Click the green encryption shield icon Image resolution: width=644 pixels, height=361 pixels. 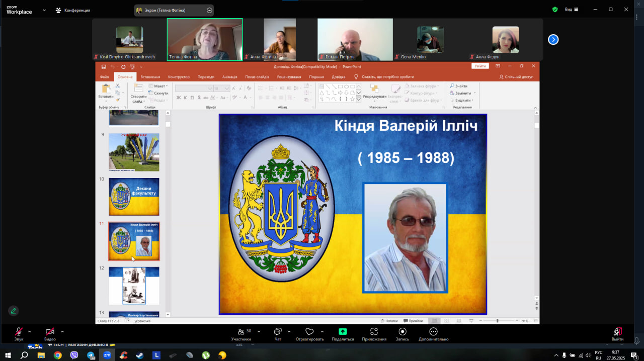tap(555, 9)
